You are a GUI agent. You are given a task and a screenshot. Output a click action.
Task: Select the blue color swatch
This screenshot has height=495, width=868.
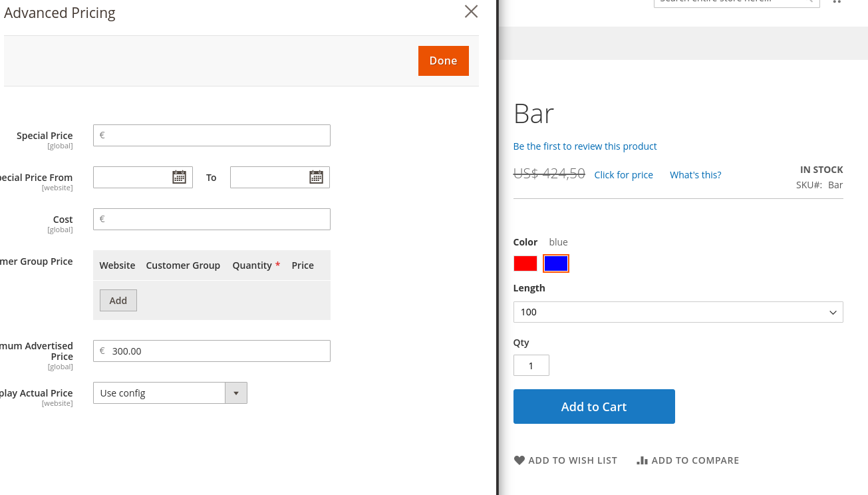point(556,263)
